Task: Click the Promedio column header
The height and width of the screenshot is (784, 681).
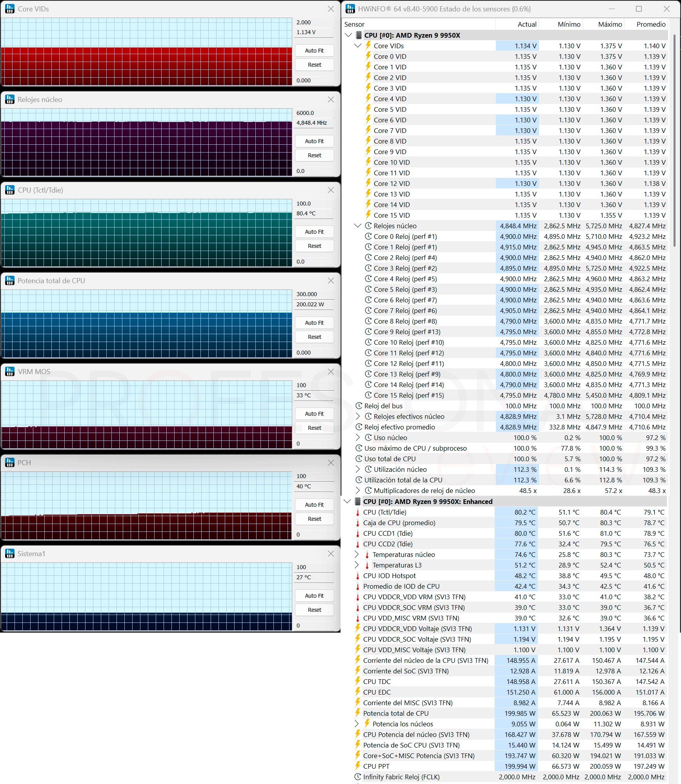Action: click(x=651, y=24)
